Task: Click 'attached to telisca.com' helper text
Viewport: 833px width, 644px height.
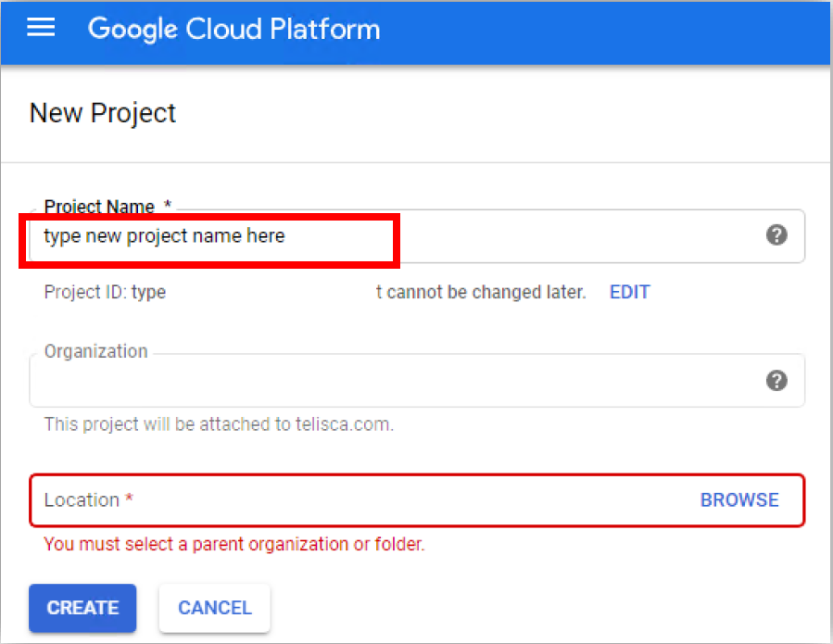Action: pos(219,425)
